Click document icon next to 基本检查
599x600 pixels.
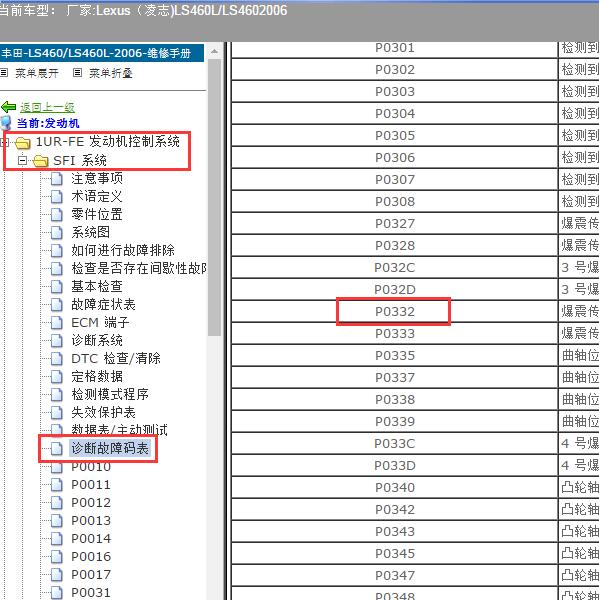tap(57, 287)
